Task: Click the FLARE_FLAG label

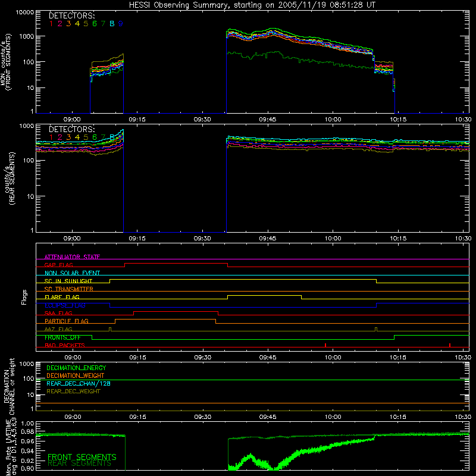Action: point(62,297)
